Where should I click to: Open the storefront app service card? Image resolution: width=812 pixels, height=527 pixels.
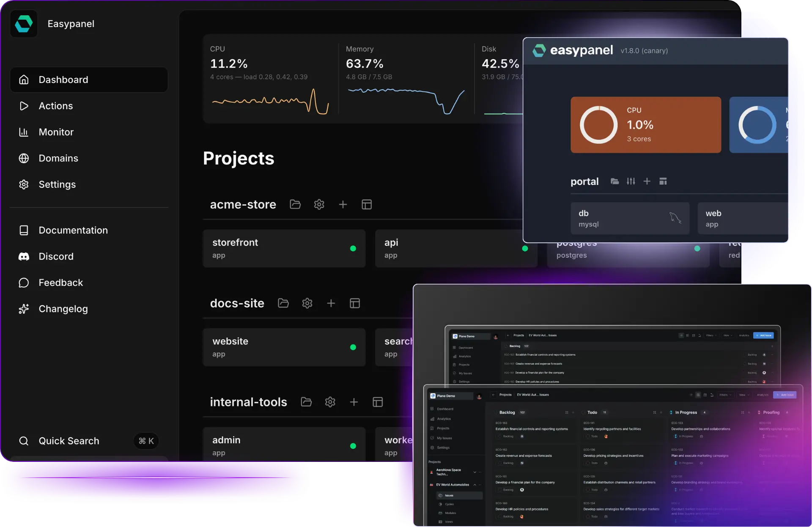click(x=284, y=248)
